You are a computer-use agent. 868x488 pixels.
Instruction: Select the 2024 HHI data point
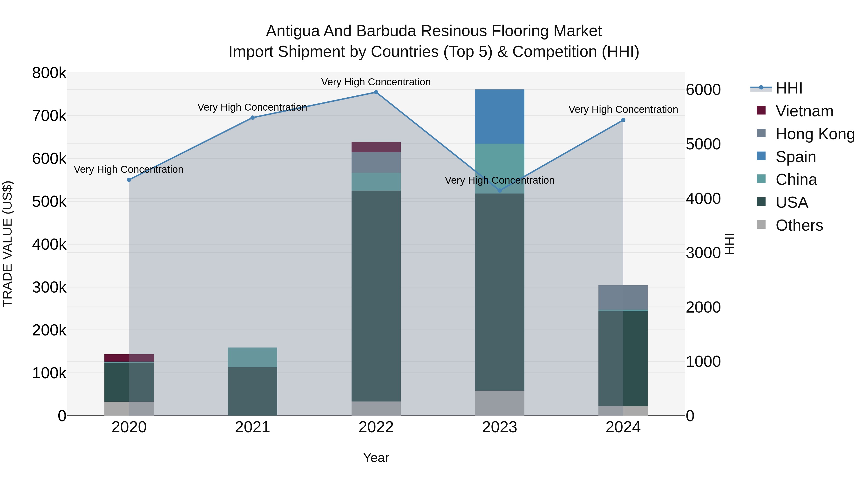pyautogui.click(x=623, y=120)
